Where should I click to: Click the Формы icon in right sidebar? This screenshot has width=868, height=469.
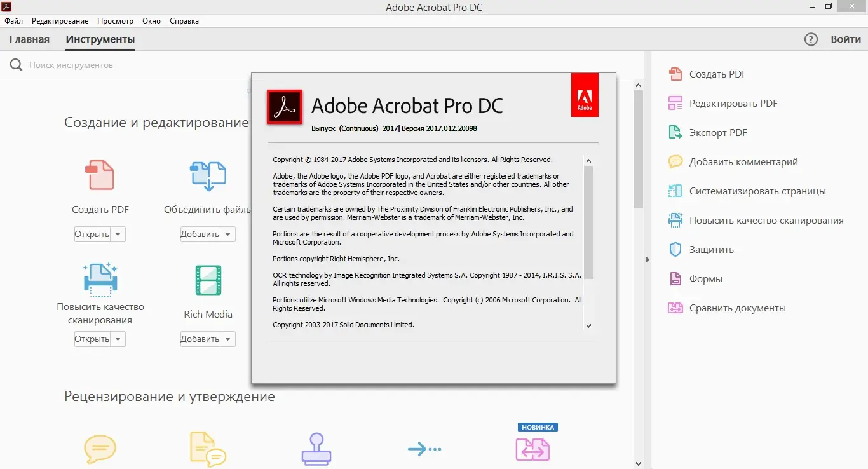(676, 279)
